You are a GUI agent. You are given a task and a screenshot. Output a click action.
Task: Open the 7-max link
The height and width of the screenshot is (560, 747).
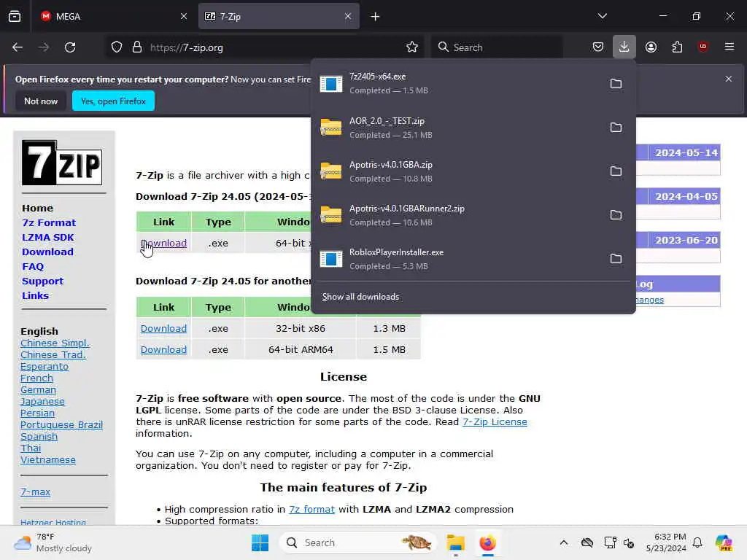click(35, 492)
